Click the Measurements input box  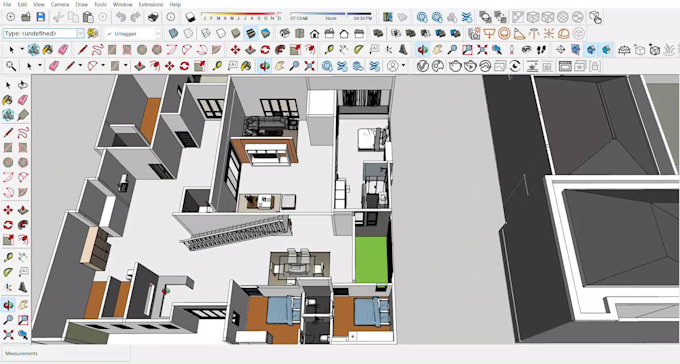65,354
